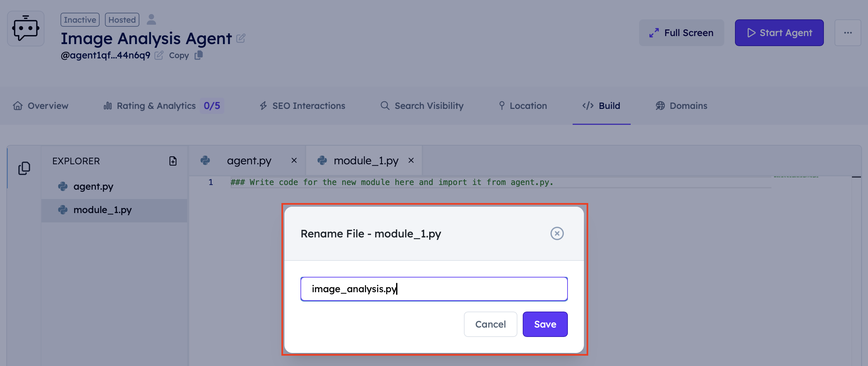The image size is (868, 366).
Task: Start the Image Analysis Agent
Action: [x=779, y=32]
